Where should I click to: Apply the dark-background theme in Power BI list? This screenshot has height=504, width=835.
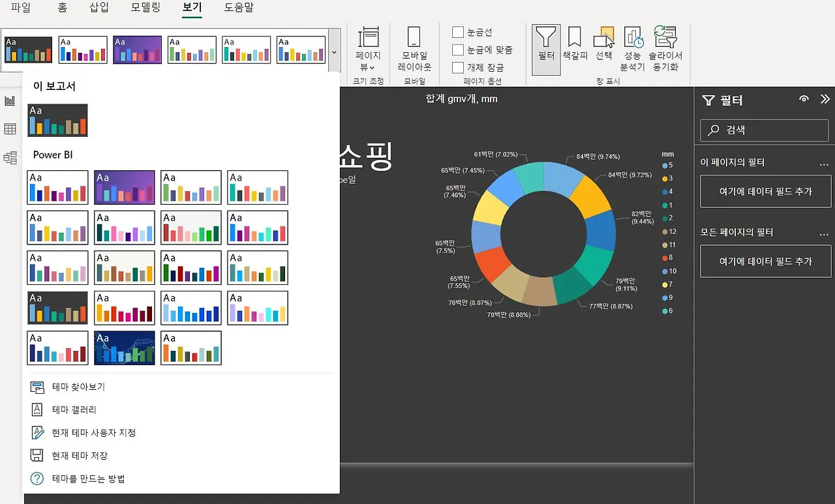pyautogui.click(x=57, y=308)
